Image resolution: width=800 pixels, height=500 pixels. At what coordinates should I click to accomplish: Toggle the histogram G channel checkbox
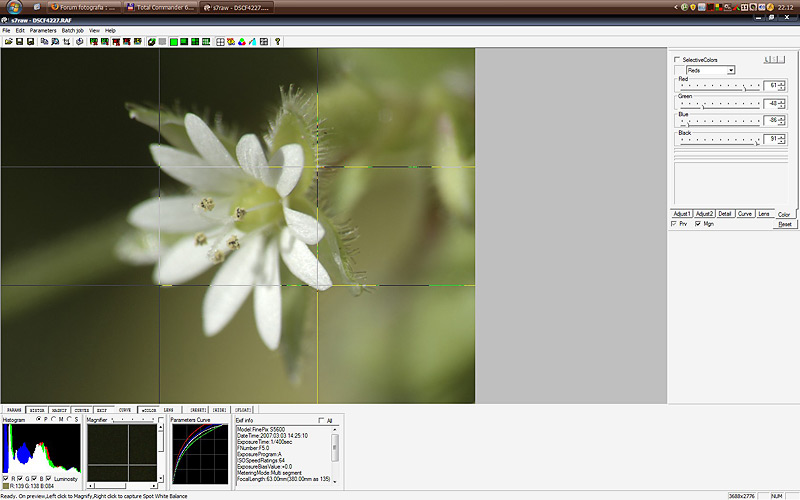(20, 479)
